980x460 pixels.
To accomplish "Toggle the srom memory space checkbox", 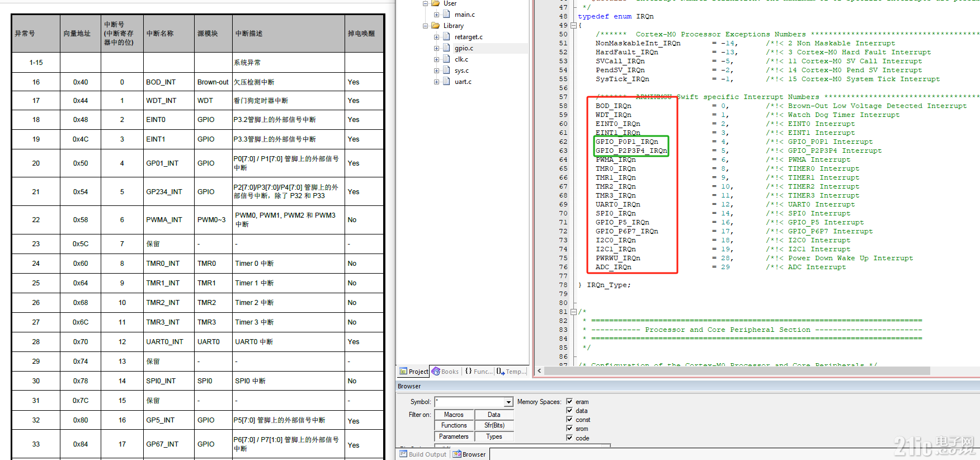I will point(569,429).
